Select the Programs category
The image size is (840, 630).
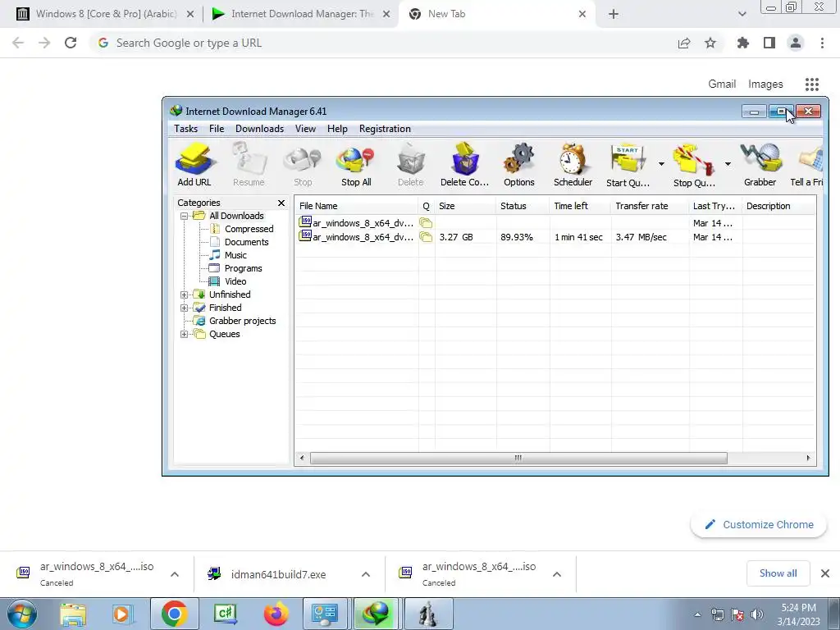tap(243, 268)
